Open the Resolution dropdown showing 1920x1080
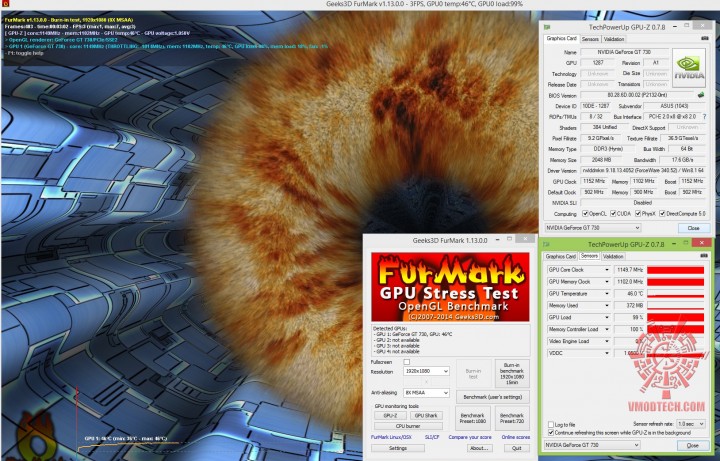 click(426, 371)
